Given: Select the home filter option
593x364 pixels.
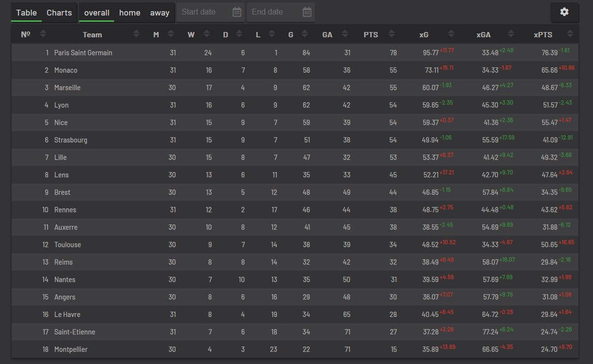Looking at the screenshot, I should (x=130, y=13).
